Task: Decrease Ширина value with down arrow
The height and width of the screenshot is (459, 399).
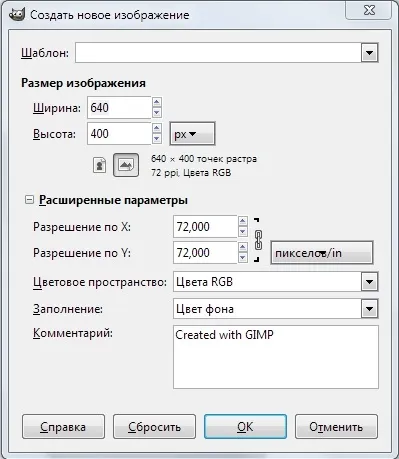Action: click(x=157, y=113)
